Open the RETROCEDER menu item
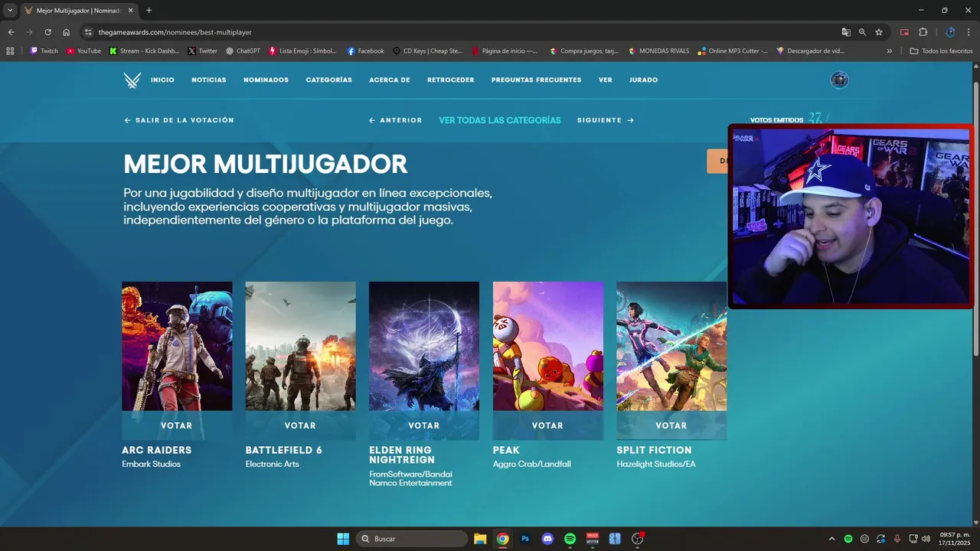 451,80
